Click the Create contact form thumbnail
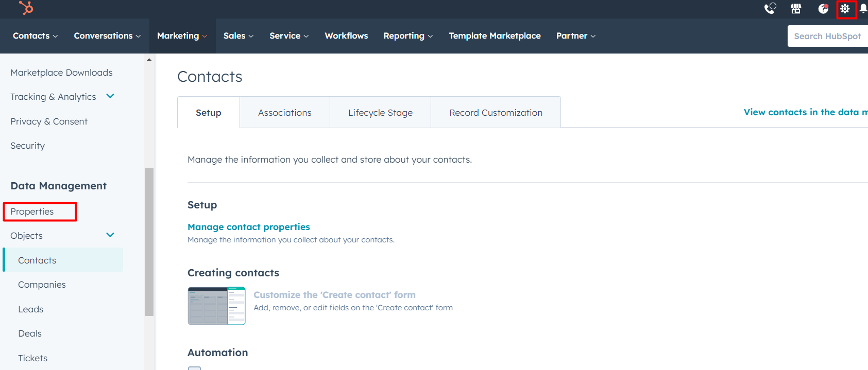 (216, 306)
